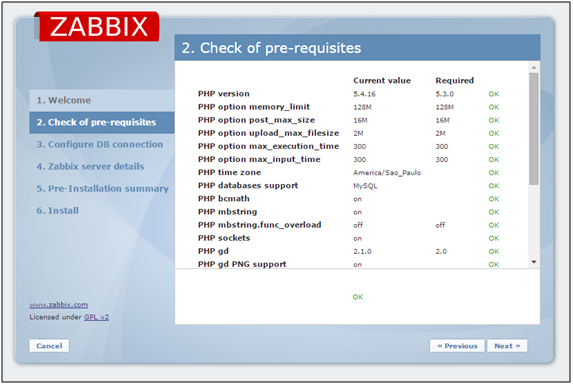
Task: Click the OK status for PHP time zone
Action: (494, 172)
